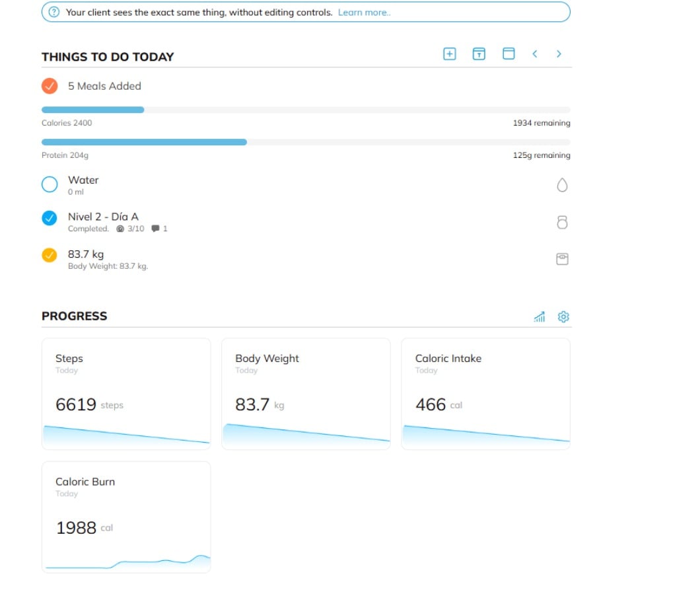Image resolution: width=700 pixels, height=590 pixels.
Task: Open the progress chart graph icon
Action: pos(540,317)
